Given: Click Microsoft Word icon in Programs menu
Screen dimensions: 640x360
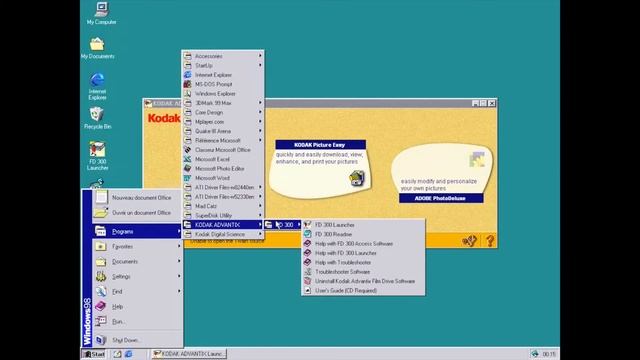Looking at the screenshot, I should tap(187, 178).
